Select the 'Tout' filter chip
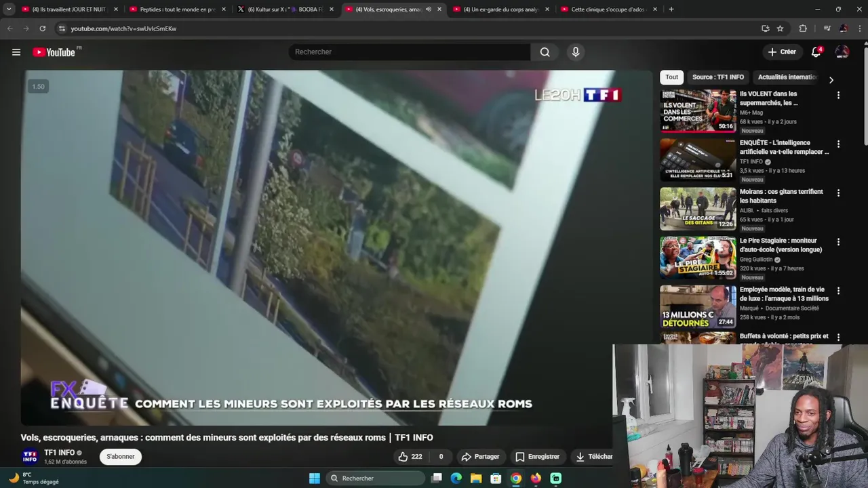 671,77
